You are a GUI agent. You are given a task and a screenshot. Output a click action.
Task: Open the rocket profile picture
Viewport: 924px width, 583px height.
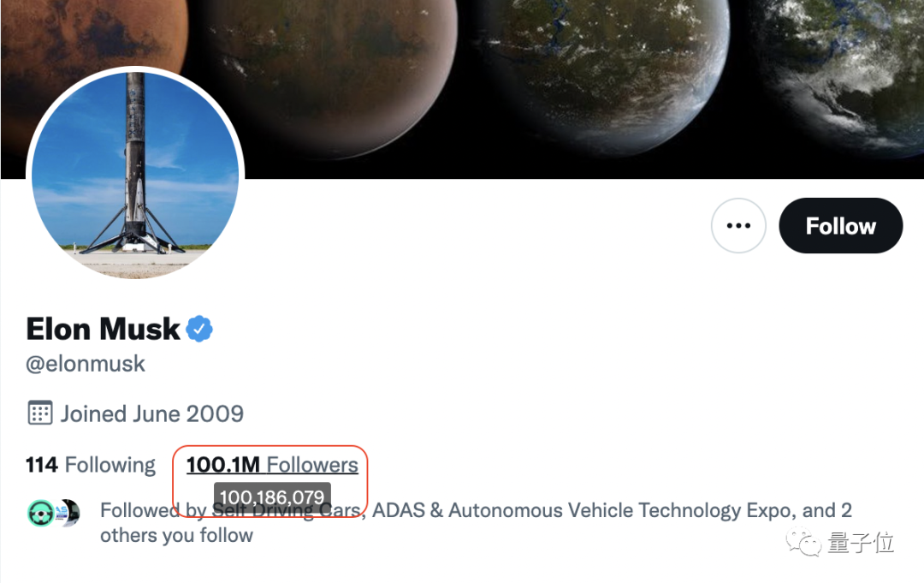tap(135, 174)
